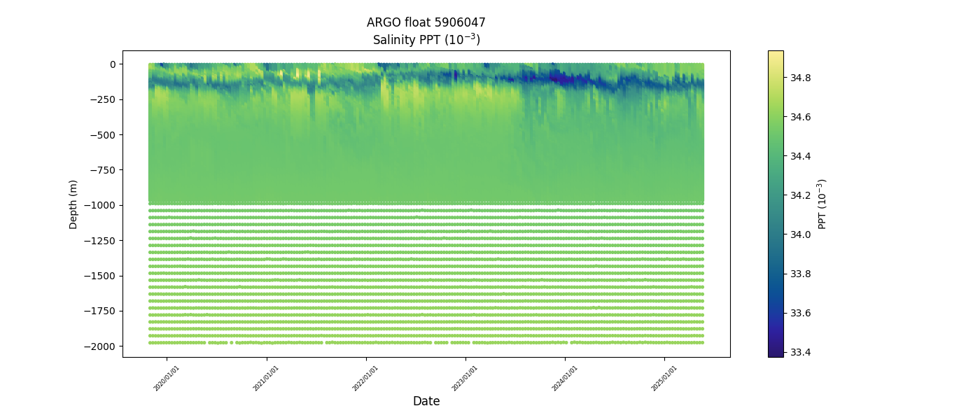
Task: Click the 'Depth (m)' y-axis label
Action: 73,204
